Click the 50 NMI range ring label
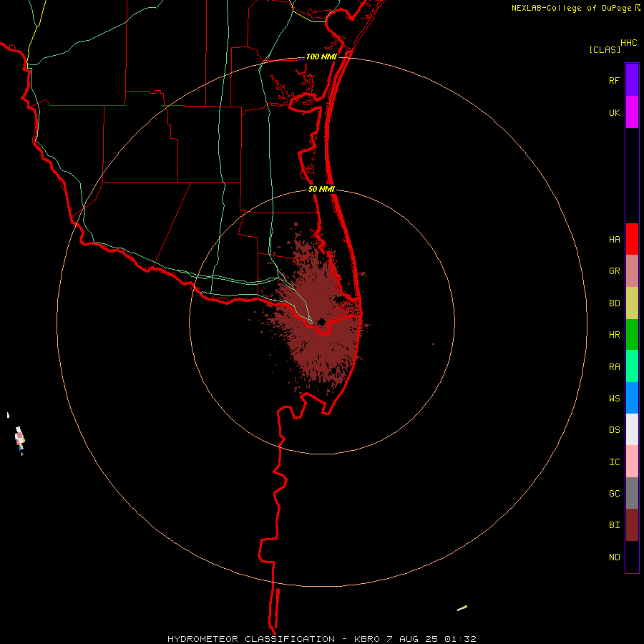 pyautogui.click(x=321, y=189)
